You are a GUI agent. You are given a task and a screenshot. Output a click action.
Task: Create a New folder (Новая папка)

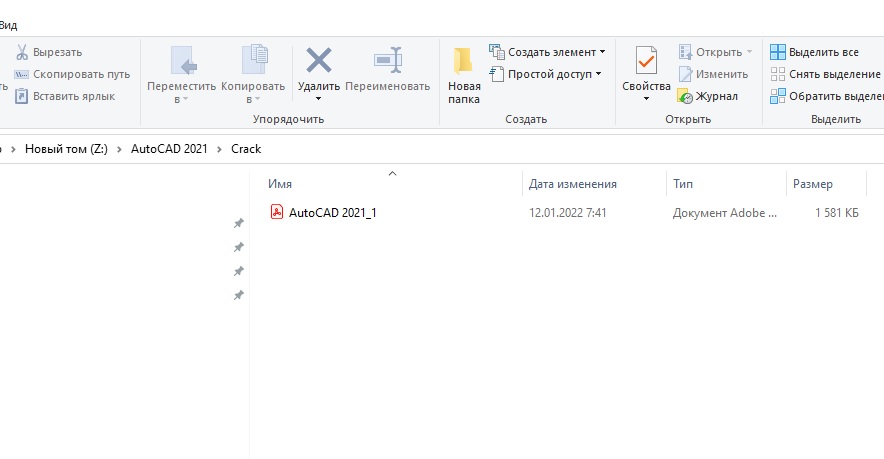[x=463, y=75]
